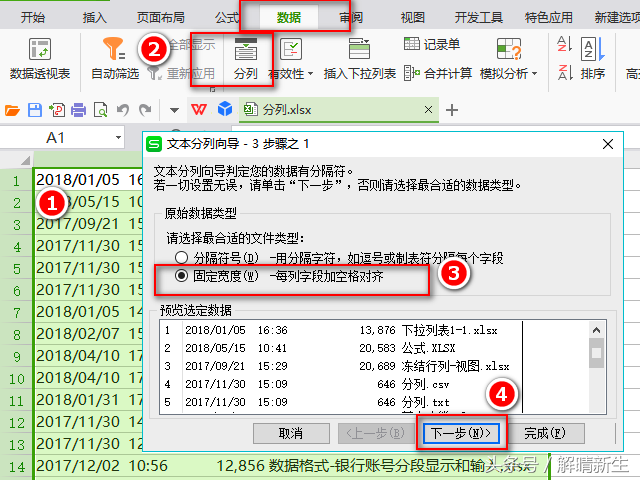Close the 文本分列向导 dialog

pyautogui.click(x=608, y=144)
